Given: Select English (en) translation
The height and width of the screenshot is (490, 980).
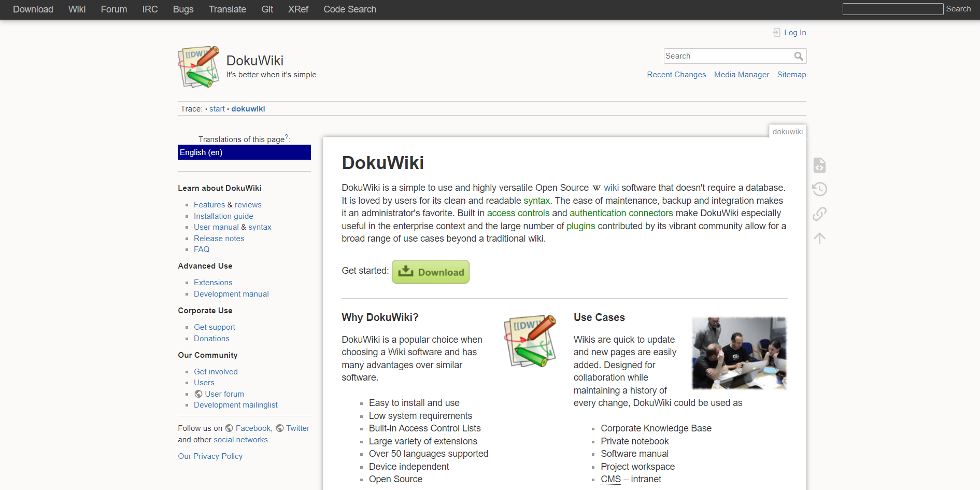Looking at the screenshot, I should (244, 152).
